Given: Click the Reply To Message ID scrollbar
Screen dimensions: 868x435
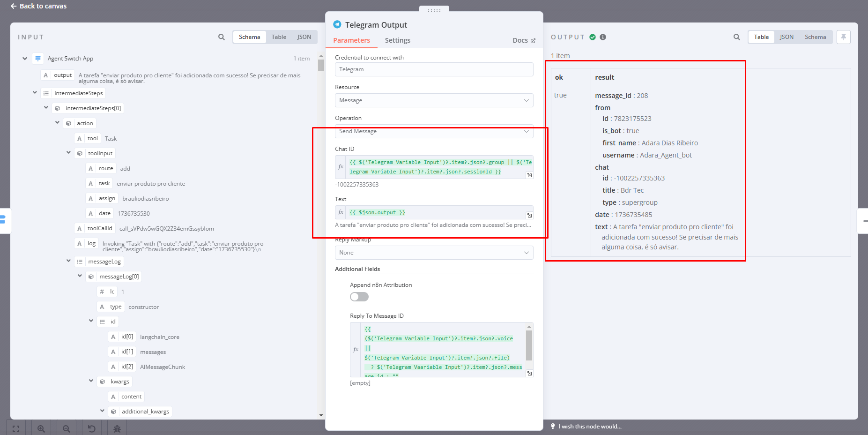Looking at the screenshot, I should [x=529, y=345].
